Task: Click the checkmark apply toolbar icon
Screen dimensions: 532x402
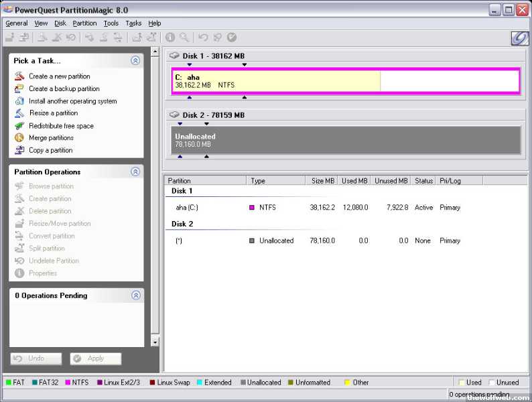Action: [x=232, y=38]
